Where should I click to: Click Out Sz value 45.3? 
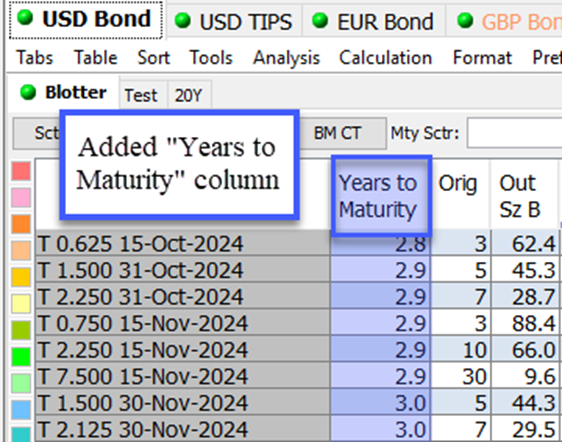pos(525,270)
